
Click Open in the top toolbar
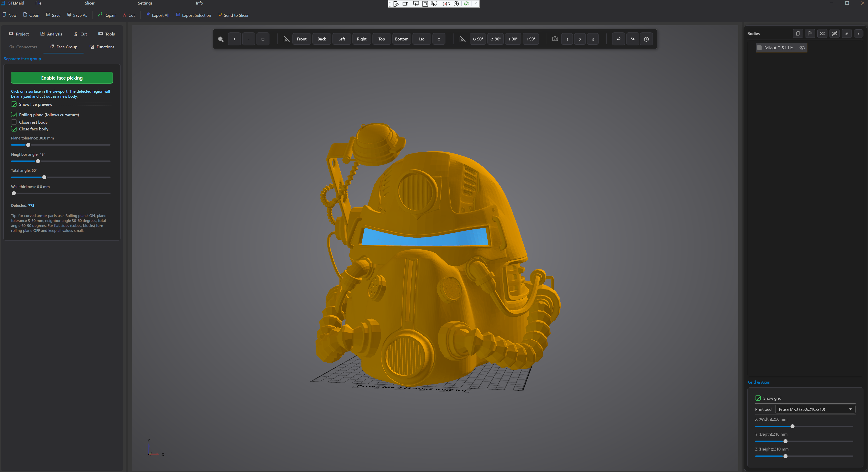[31, 15]
